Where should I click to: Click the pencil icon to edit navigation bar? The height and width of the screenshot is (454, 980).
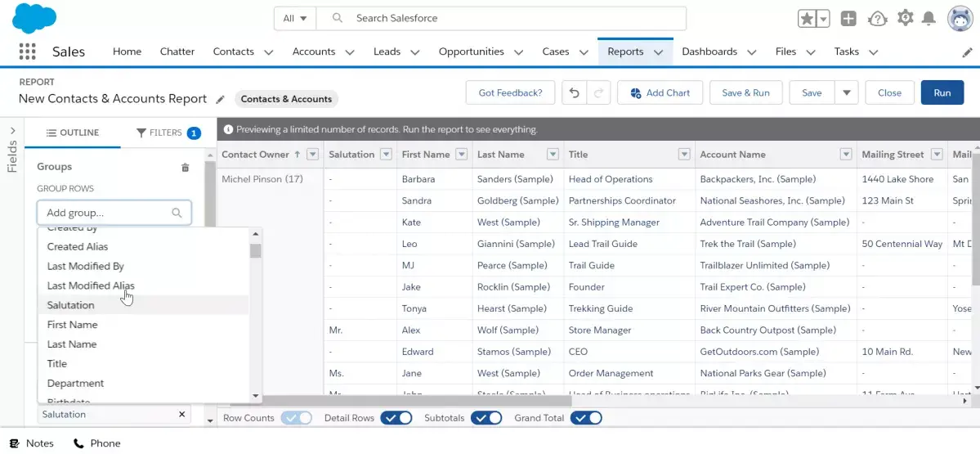967,52
